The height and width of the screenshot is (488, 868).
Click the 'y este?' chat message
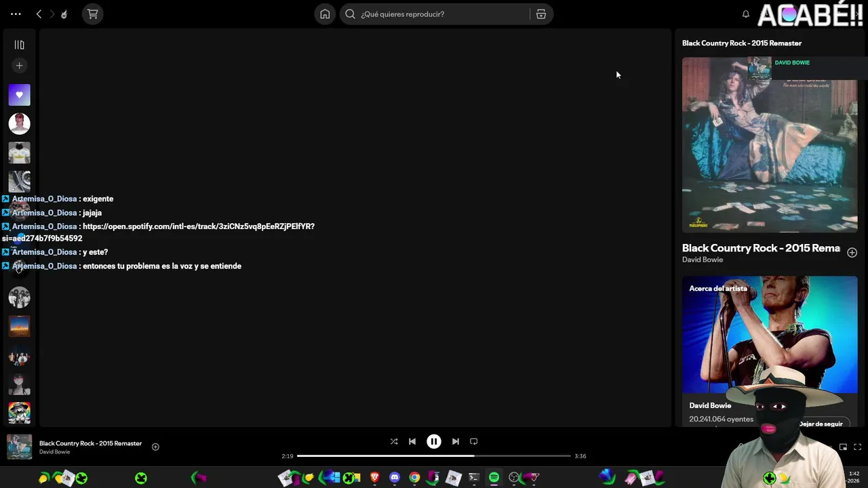click(95, 252)
